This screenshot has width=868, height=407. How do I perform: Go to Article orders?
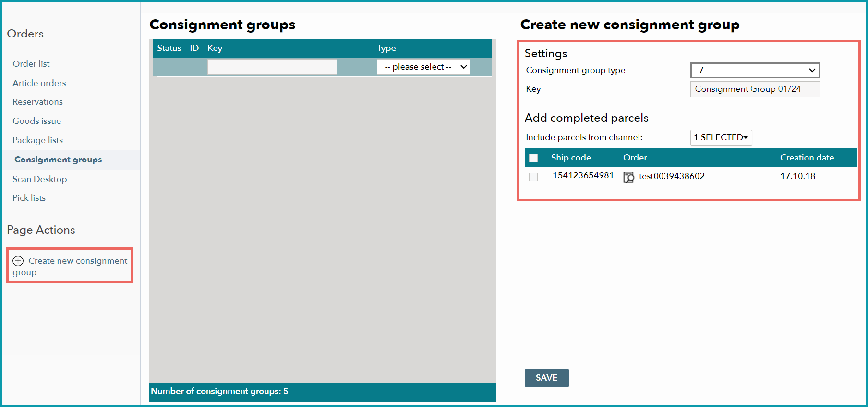pyautogui.click(x=39, y=83)
